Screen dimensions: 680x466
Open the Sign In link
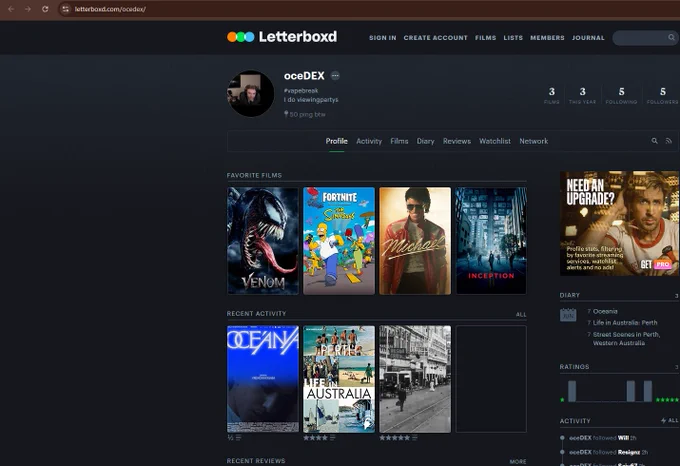coord(382,38)
